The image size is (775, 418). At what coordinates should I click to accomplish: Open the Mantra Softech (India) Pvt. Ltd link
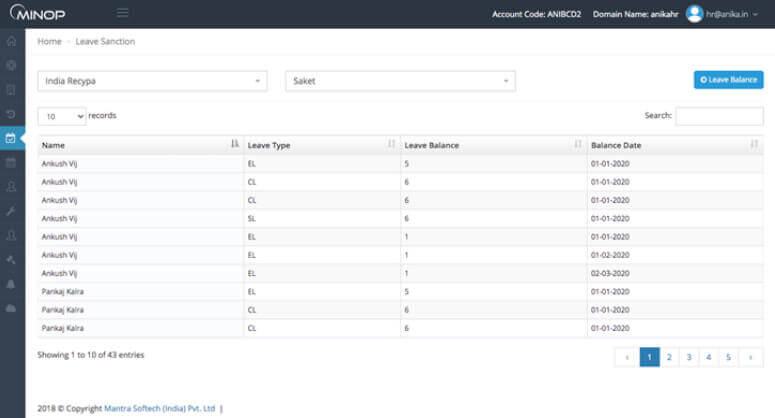coord(160,408)
